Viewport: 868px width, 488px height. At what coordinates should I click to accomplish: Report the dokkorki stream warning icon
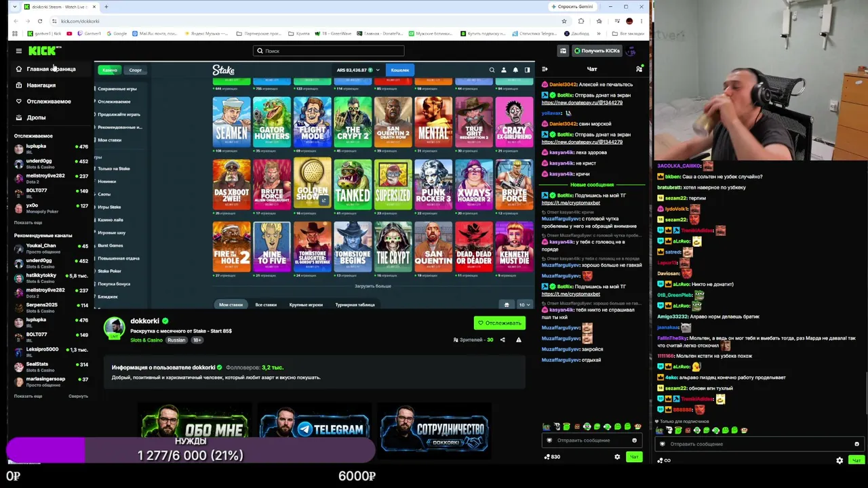tap(519, 340)
